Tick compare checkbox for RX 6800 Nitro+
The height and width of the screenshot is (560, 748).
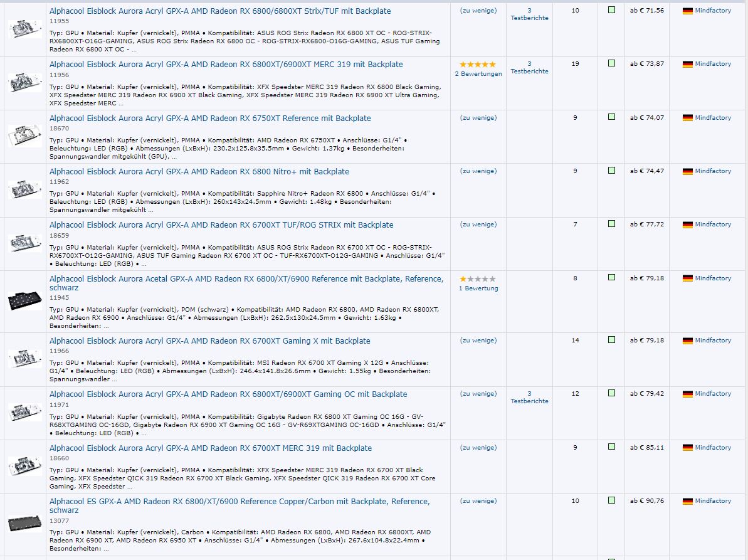click(x=611, y=171)
